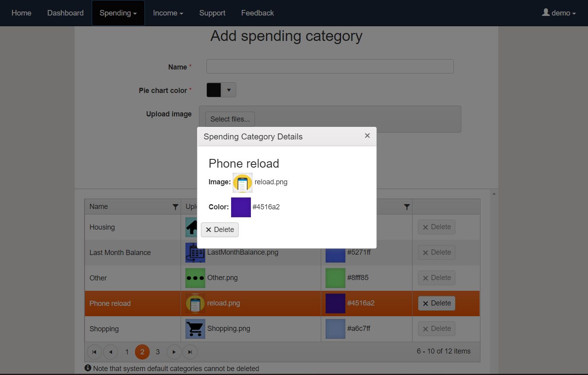588x375 pixels.
Task: Go to the next page arrow
Action: pos(174,352)
